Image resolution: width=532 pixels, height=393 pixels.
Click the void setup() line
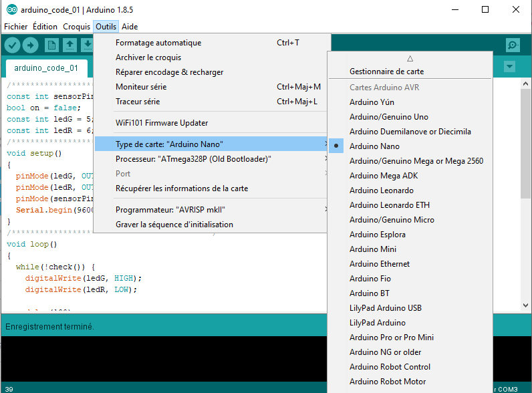point(34,153)
